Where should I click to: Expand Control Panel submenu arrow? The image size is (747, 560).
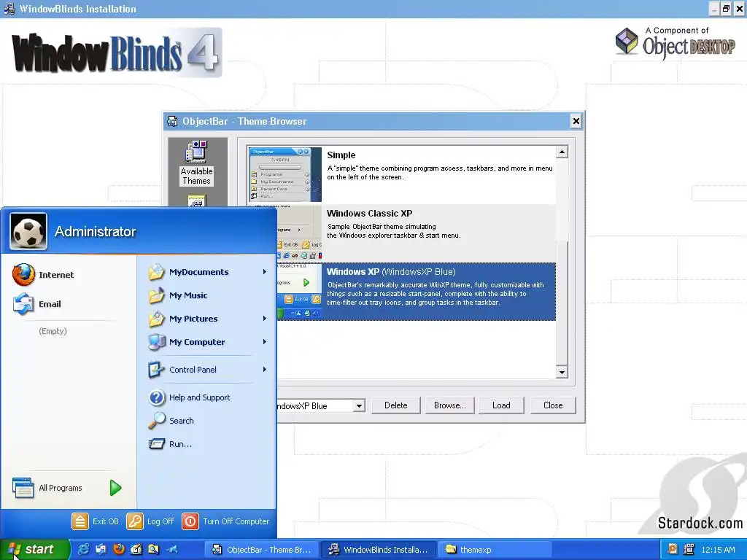pos(264,370)
